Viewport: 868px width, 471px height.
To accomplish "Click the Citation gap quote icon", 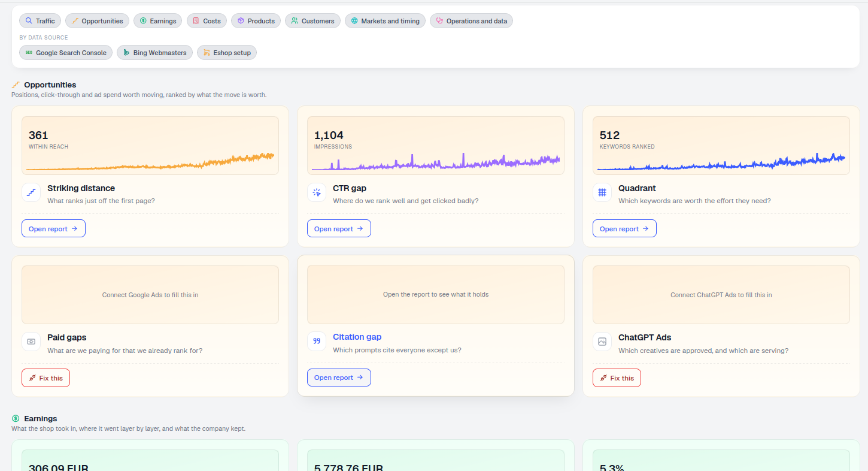I will [x=317, y=342].
